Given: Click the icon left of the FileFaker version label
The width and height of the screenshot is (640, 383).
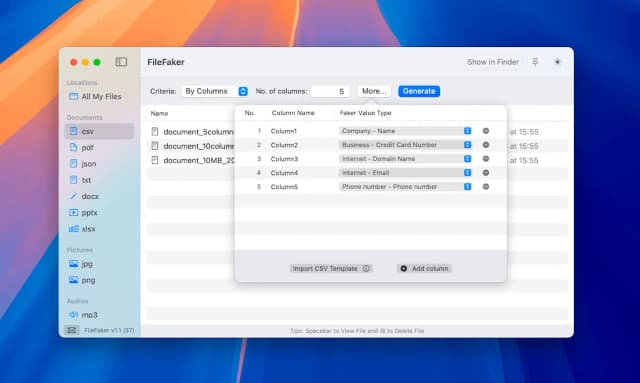Looking at the screenshot, I should pos(71,330).
